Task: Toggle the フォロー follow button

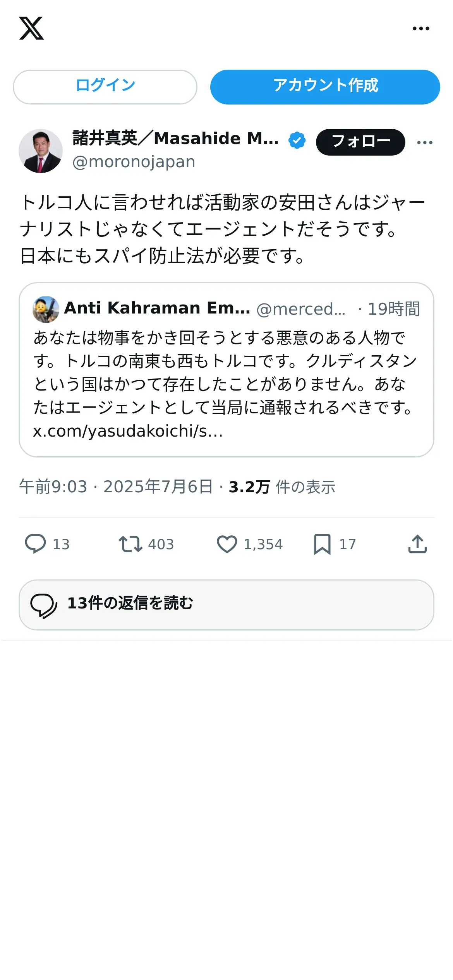Action: [360, 142]
